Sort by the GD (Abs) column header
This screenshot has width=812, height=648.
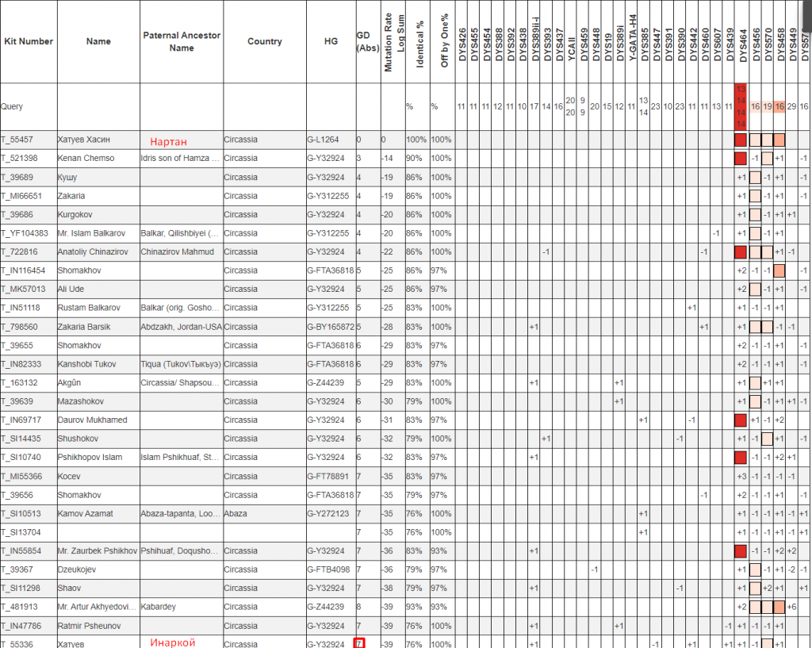click(x=367, y=41)
